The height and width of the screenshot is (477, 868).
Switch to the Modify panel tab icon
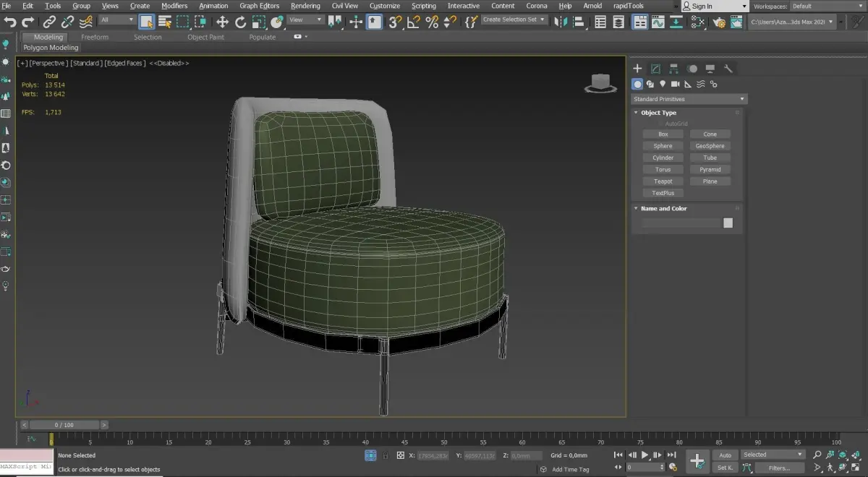(x=655, y=69)
